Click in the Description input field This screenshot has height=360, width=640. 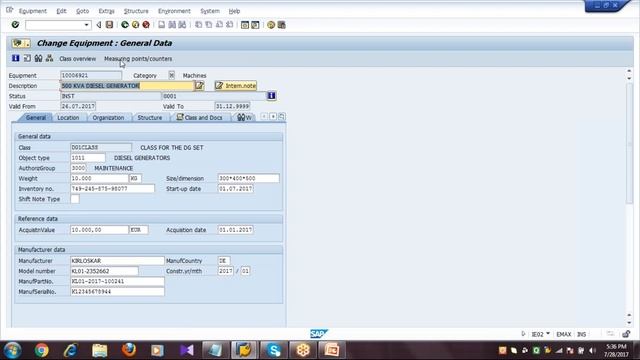pos(127,86)
